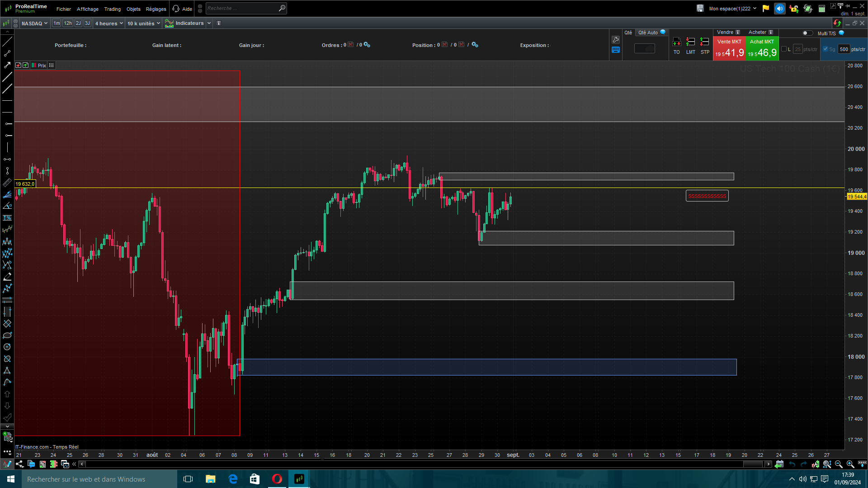The height and width of the screenshot is (488, 868).
Task: Expand the 4 heures timeframe dropdown
Action: pos(109,23)
